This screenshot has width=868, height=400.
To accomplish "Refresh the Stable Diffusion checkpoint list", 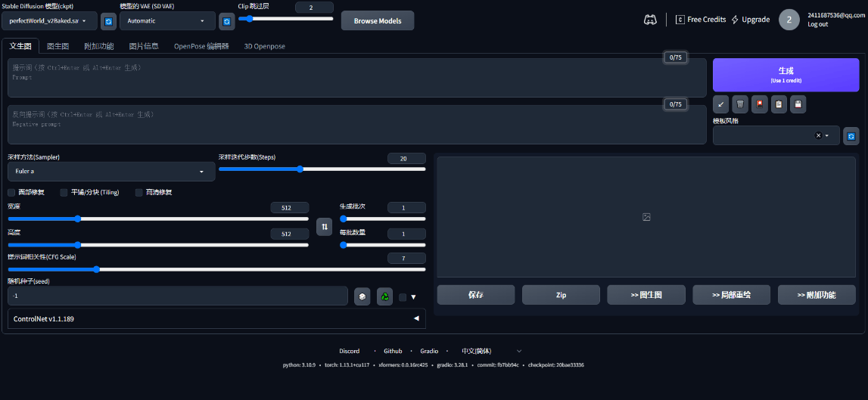I will click(x=108, y=21).
